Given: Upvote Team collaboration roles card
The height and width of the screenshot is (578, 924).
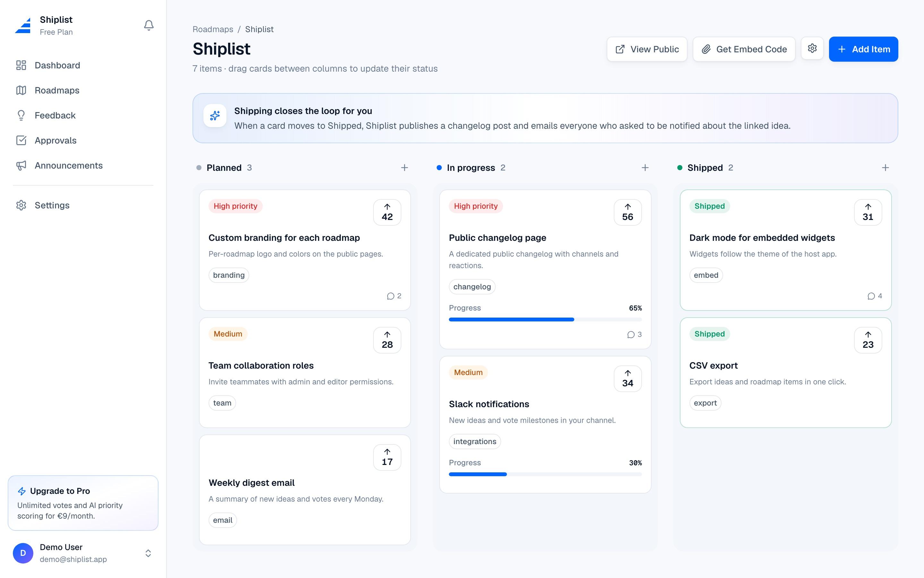Looking at the screenshot, I should pyautogui.click(x=387, y=340).
